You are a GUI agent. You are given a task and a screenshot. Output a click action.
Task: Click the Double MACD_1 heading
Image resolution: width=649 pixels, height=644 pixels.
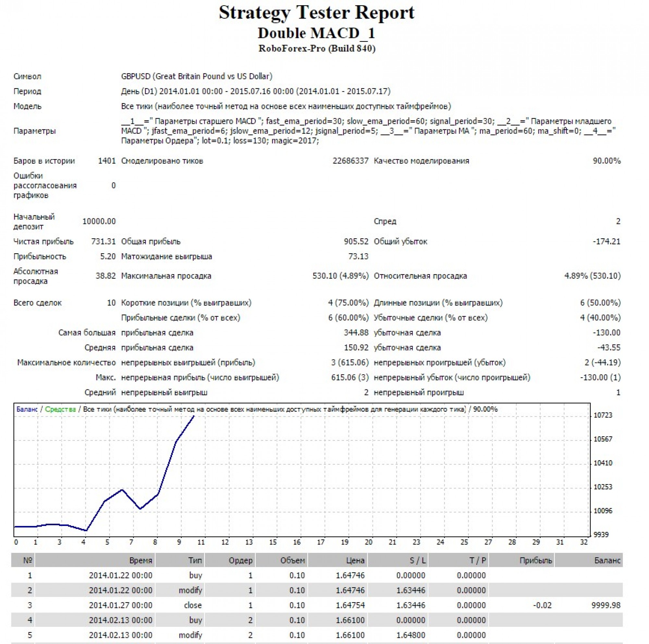tap(316, 33)
